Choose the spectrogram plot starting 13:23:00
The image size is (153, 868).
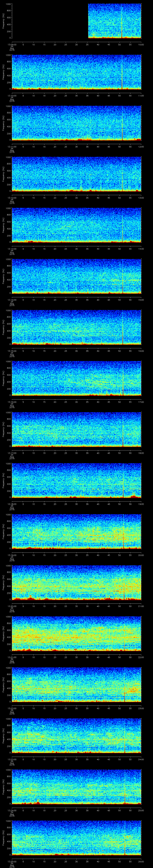[77, 736]
